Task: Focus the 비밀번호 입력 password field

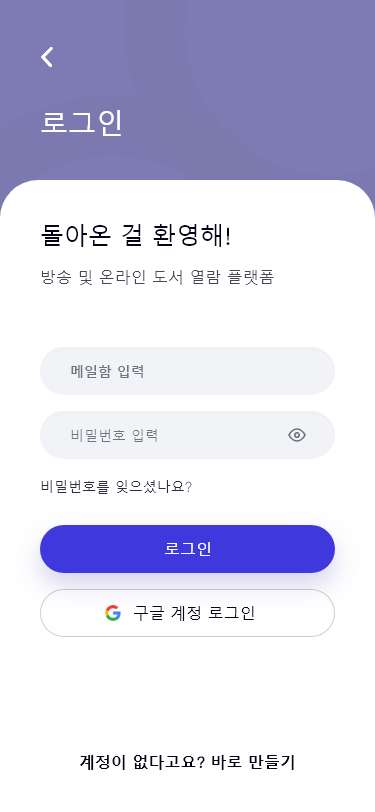Action: tap(188, 435)
